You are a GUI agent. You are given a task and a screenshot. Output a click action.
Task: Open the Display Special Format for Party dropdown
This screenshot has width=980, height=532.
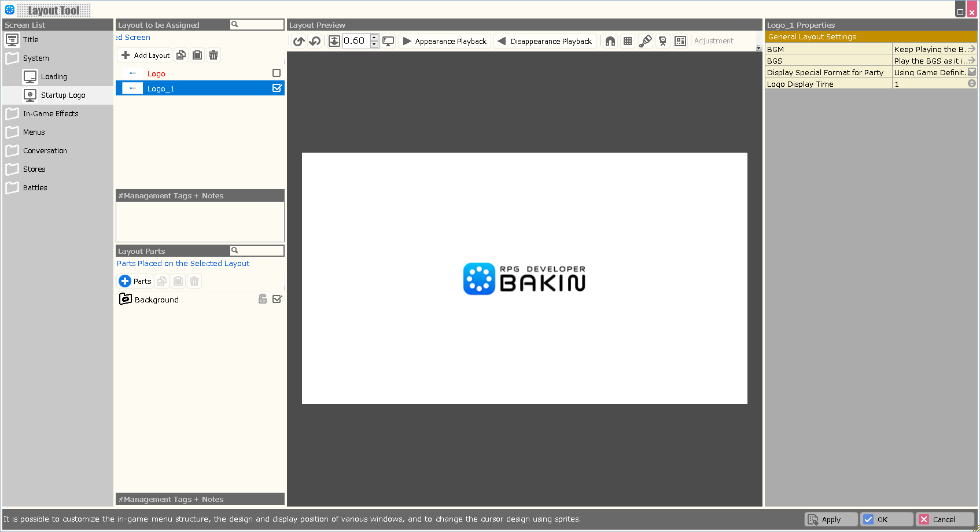point(972,72)
